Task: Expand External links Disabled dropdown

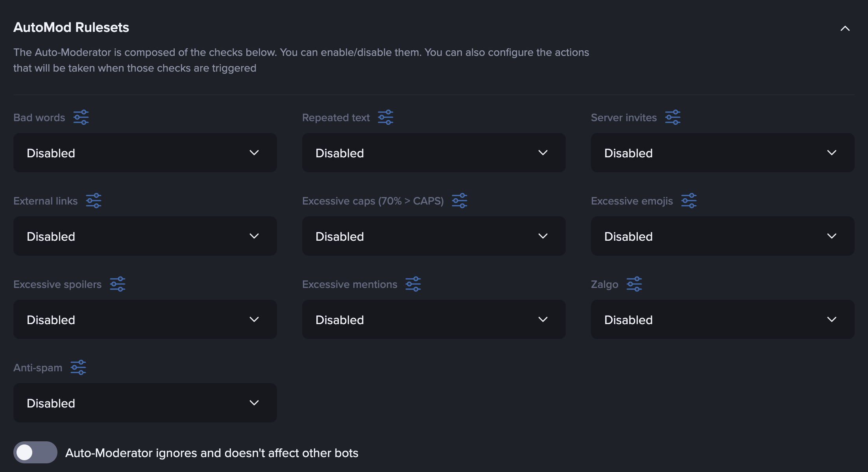Action: pos(145,236)
